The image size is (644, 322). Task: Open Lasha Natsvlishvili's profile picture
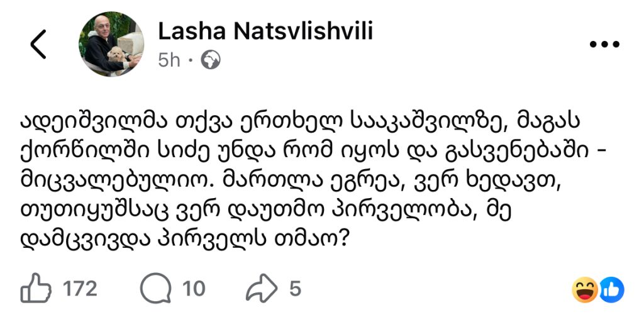[x=111, y=44]
